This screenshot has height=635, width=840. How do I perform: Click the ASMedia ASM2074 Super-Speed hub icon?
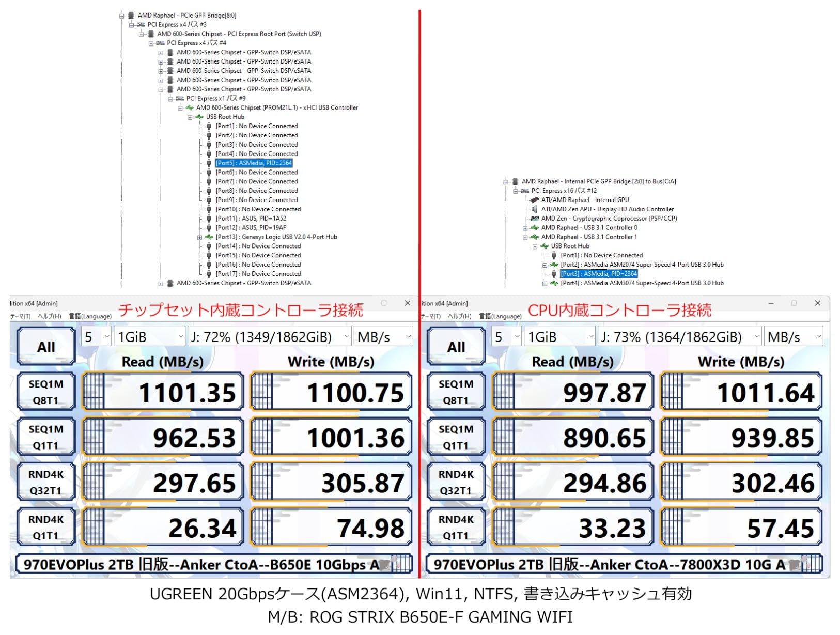[554, 265]
